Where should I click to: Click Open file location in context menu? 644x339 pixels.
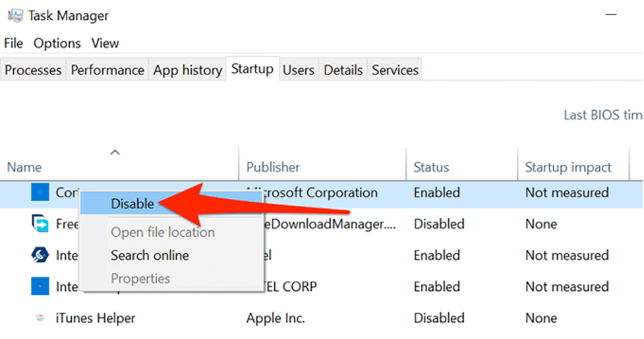[163, 232]
